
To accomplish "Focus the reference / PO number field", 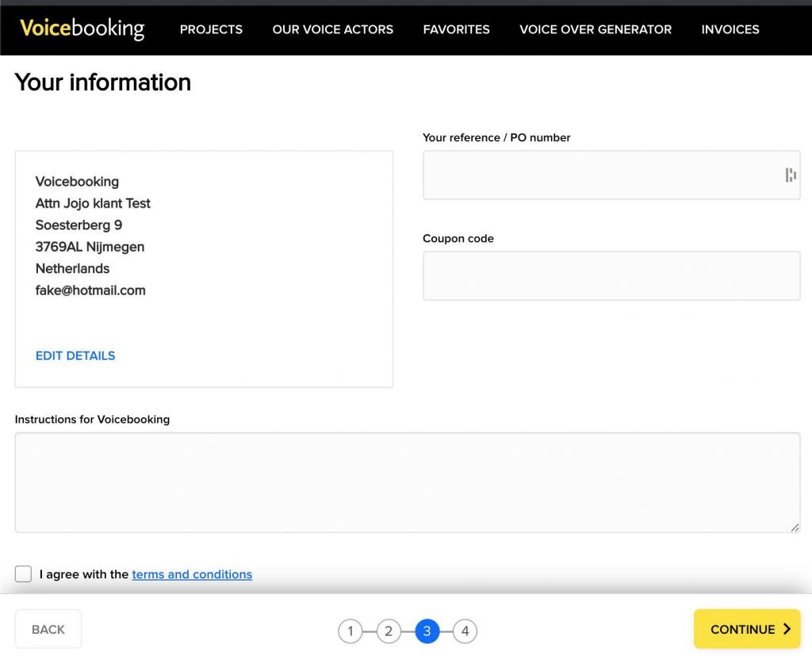I will coord(611,175).
